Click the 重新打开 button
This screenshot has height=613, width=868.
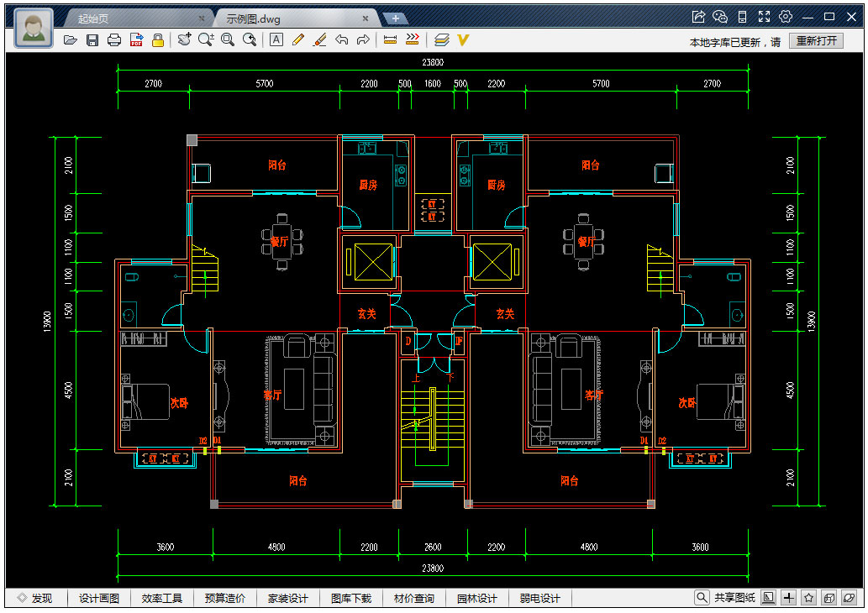coord(817,41)
